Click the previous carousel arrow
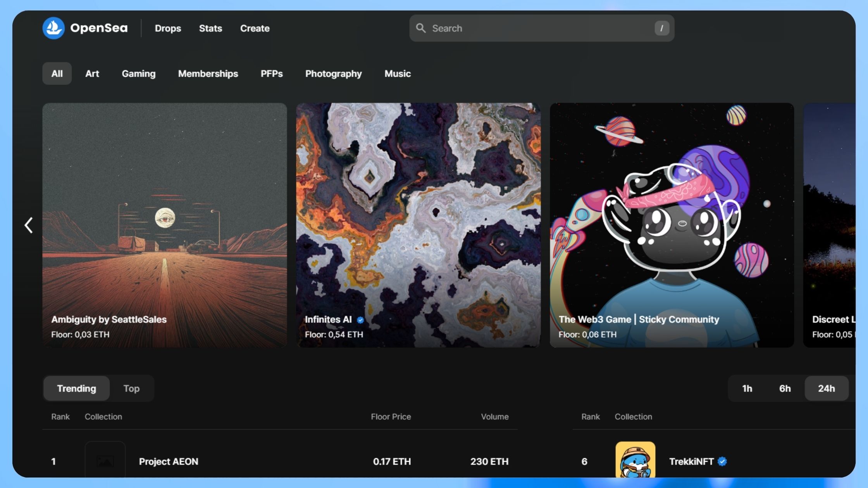Image resolution: width=868 pixels, height=488 pixels. 29,225
